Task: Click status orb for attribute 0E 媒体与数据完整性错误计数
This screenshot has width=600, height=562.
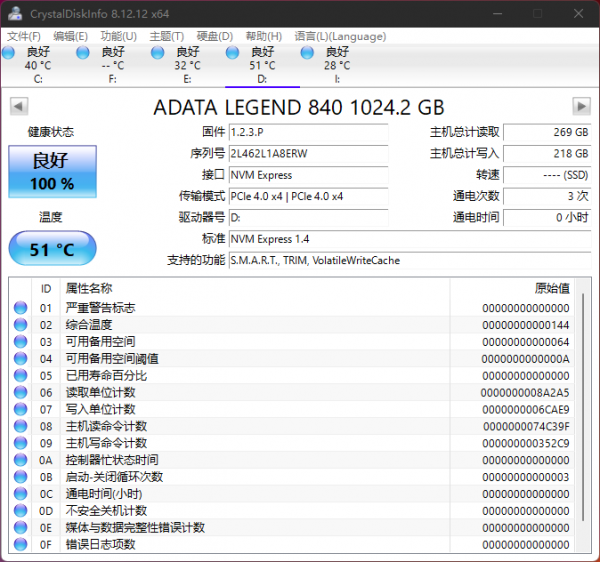Action: (x=21, y=527)
